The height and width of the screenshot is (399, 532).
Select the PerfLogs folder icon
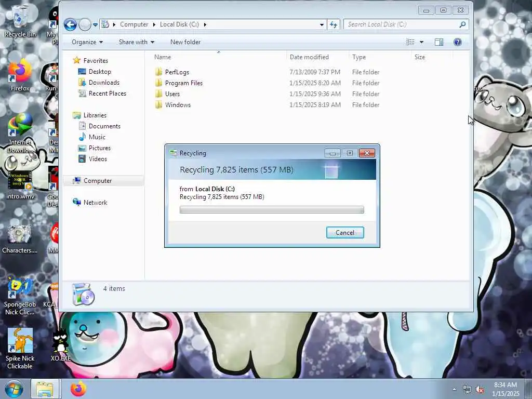[158, 72]
